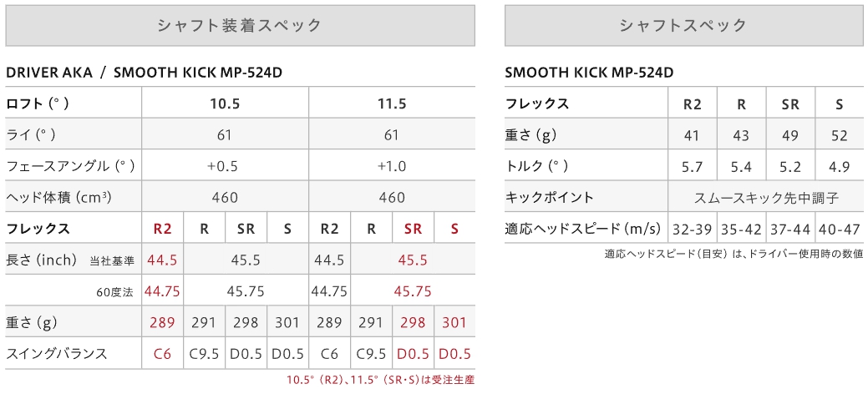This screenshot has width=868, height=404.
Task: Select the 10.5 loft column header
Action: tap(225, 104)
